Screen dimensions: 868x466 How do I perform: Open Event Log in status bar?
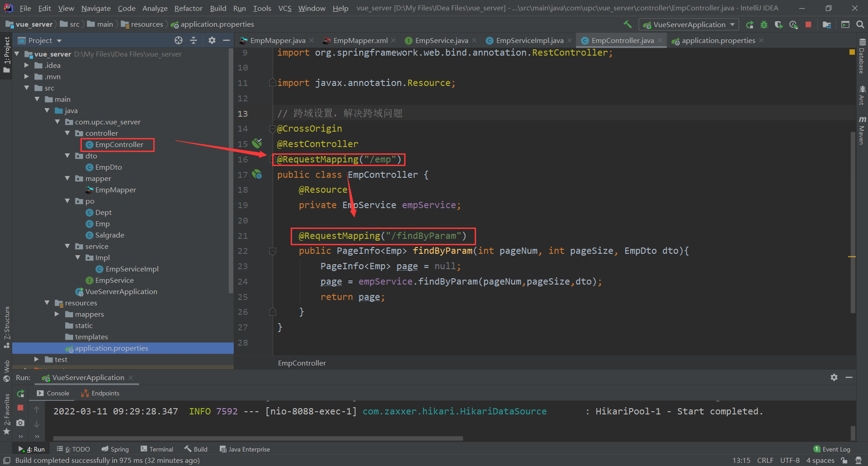point(832,449)
